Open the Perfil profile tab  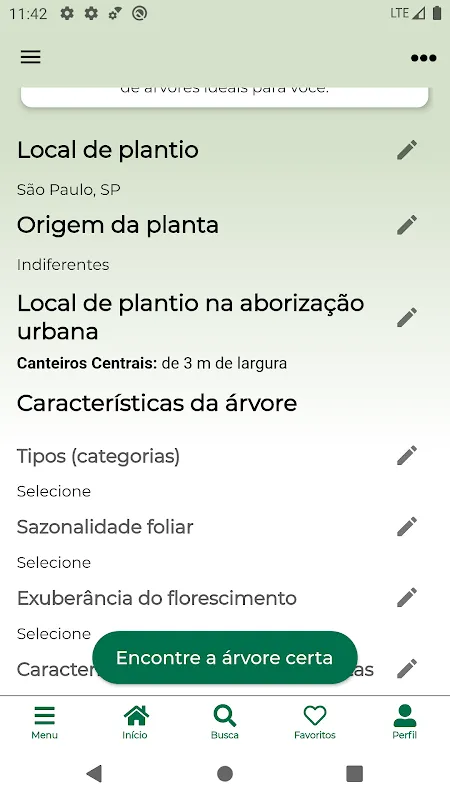(x=405, y=722)
